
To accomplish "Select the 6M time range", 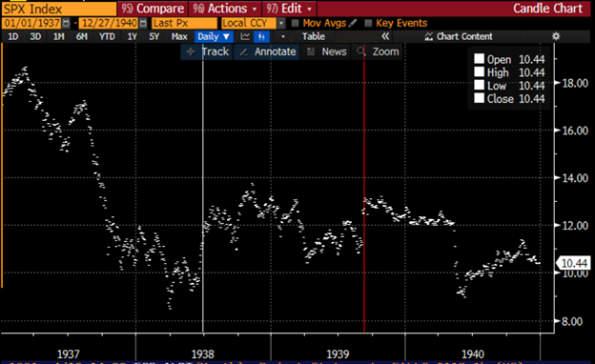I will pos(82,36).
